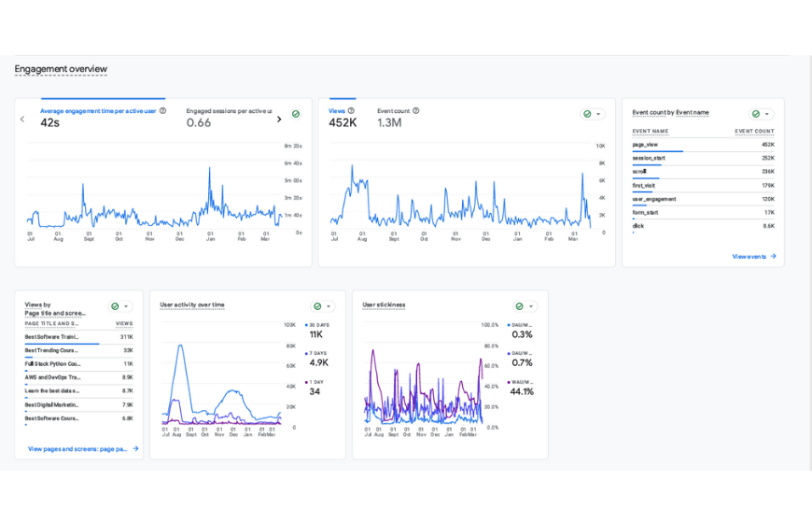Image resolution: width=812 pixels, height=523 pixels.
Task: Click the 30 DAYS legend item
Action: pyautogui.click(x=319, y=325)
